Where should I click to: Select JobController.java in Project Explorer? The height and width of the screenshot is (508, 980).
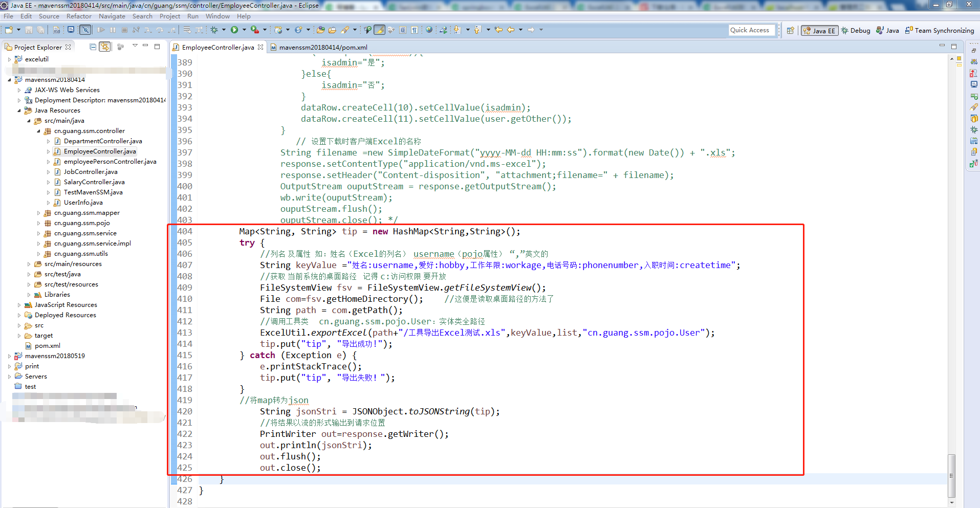91,172
